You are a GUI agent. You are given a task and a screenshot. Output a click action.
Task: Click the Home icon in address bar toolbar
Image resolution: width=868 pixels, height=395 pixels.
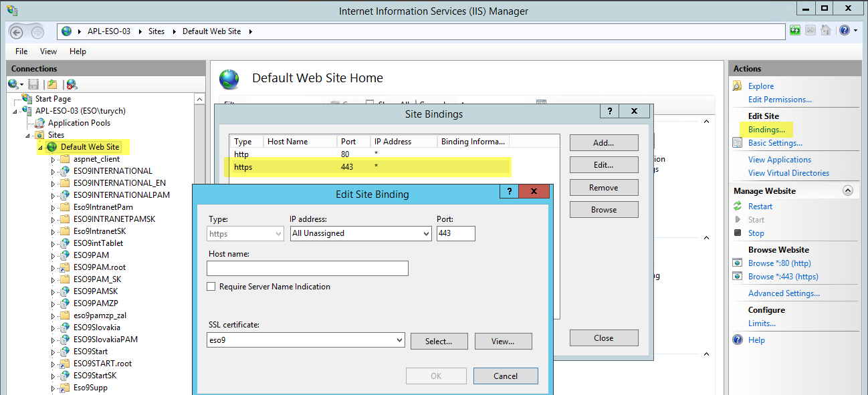pos(826,31)
